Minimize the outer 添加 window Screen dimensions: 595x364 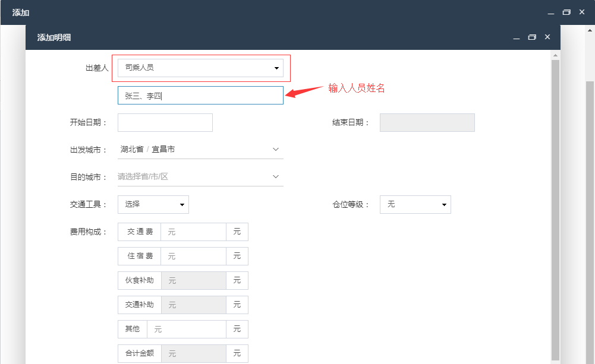(x=551, y=13)
